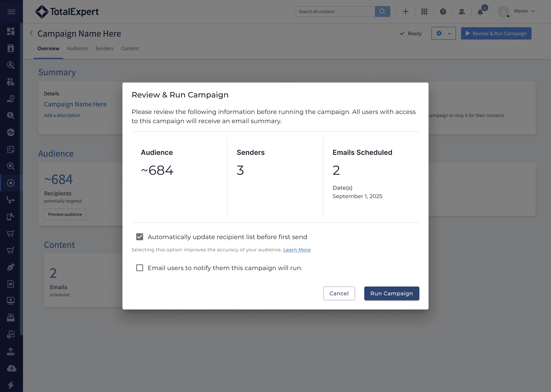Click the cloud upload sidebar icon
This screenshot has height=392, width=551.
tap(11, 368)
